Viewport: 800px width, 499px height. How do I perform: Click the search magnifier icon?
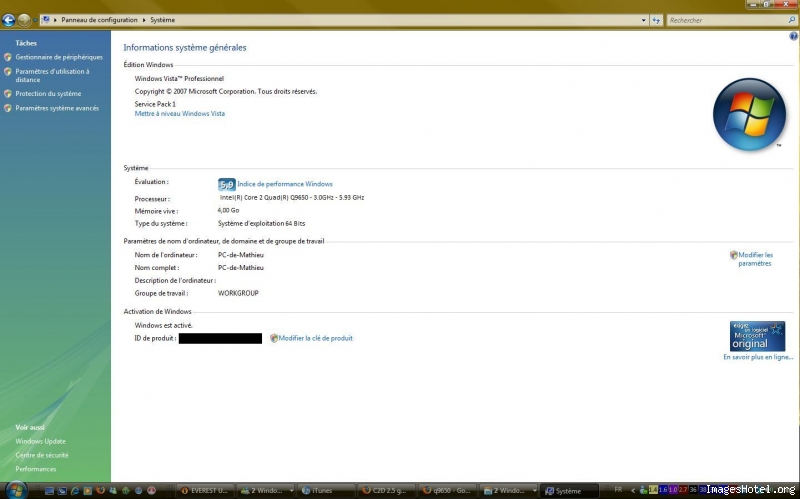coord(790,20)
